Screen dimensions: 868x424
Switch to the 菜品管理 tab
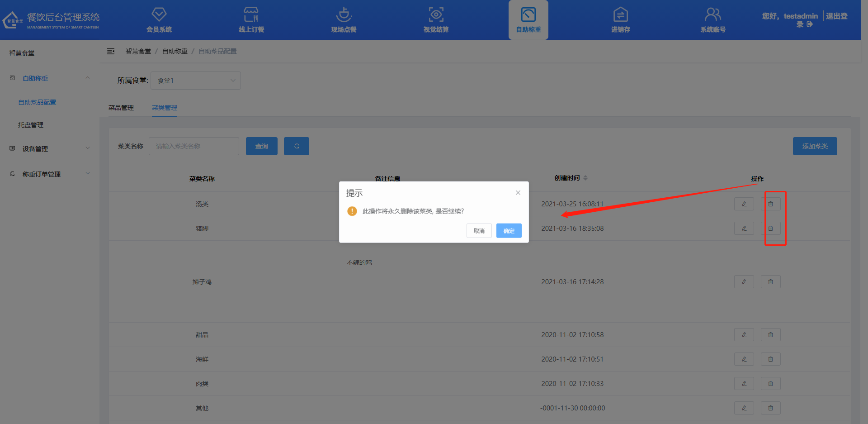[x=121, y=108]
